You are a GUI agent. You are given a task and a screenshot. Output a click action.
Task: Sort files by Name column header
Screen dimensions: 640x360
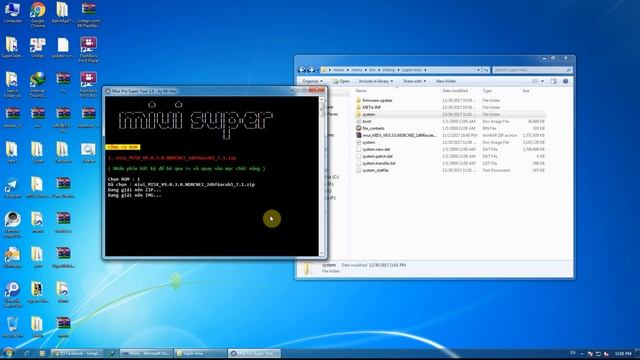(x=360, y=91)
